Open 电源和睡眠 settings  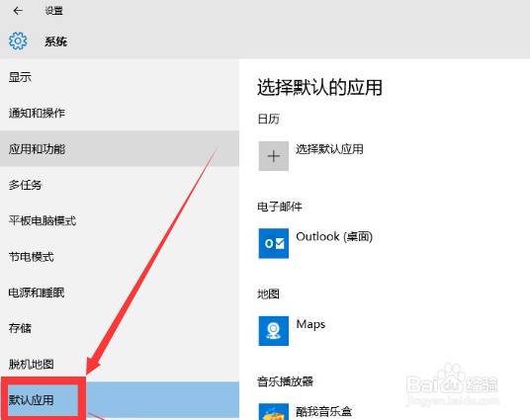tap(120, 293)
